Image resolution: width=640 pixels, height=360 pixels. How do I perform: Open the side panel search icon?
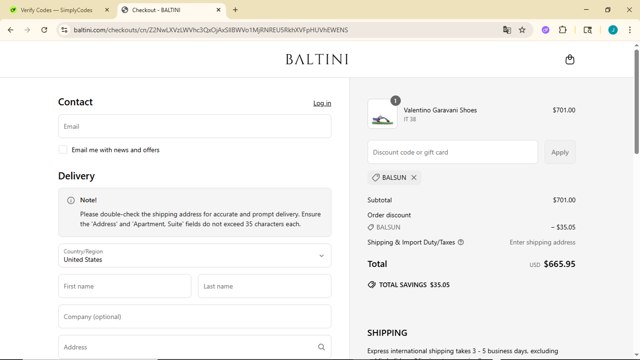pos(587,30)
